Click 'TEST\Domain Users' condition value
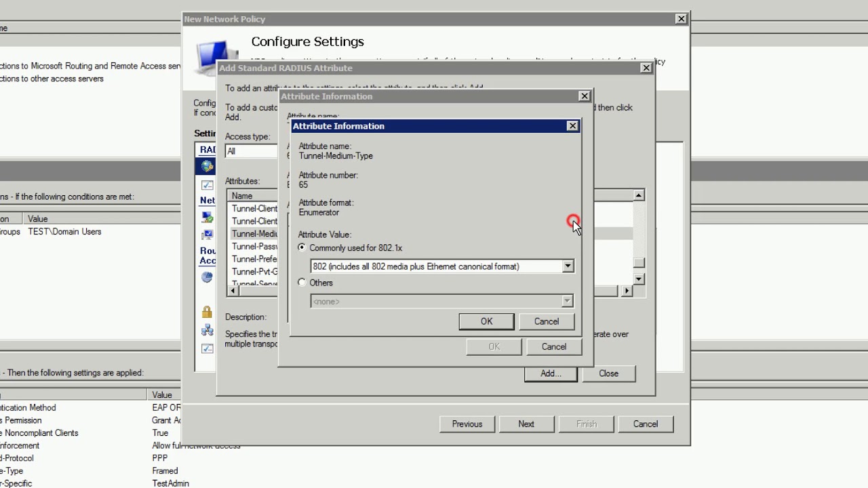The height and width of the screenshot is (488, 868). coord(64,232)
